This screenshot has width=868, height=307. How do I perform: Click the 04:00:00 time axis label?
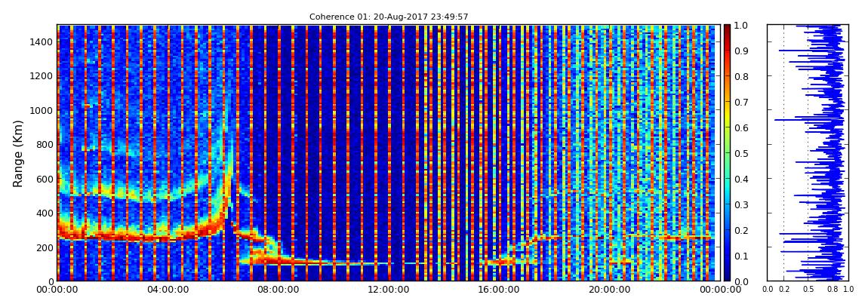[x=167, y=290]
